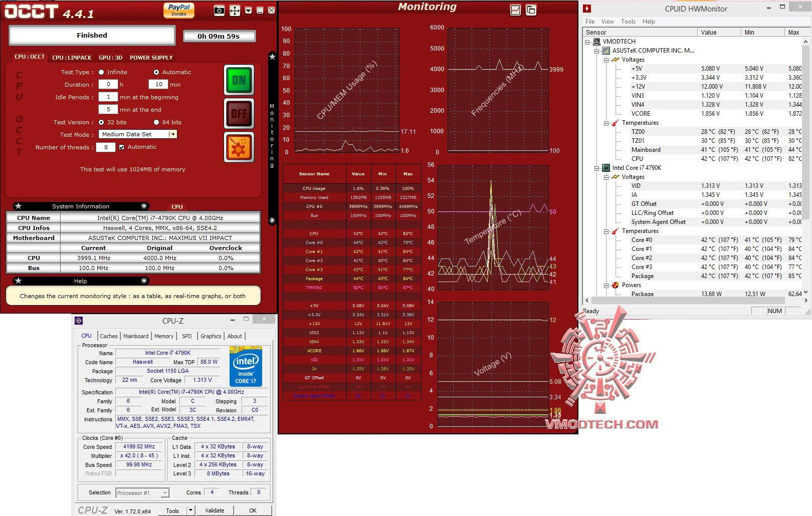This screenshot has height=516, width=812.
Task: Click the star atop the Monitoring side strip
Action: tap(272, 57)
